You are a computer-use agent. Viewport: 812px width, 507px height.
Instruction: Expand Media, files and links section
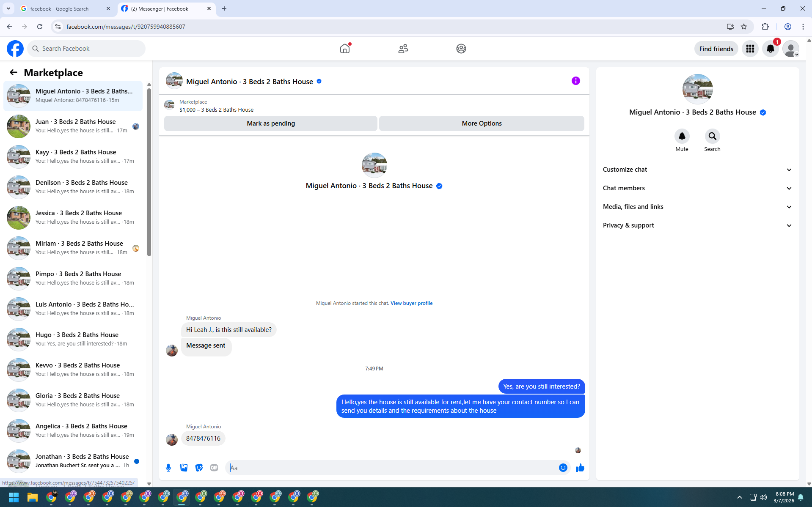pyautogui.click(x=697, y=207)
